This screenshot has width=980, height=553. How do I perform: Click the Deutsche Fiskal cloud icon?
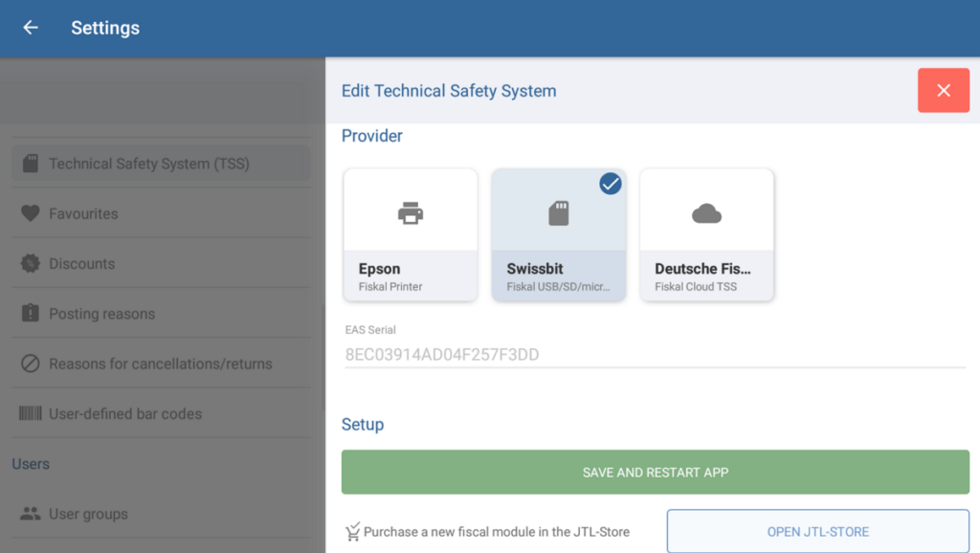point(706,213)
